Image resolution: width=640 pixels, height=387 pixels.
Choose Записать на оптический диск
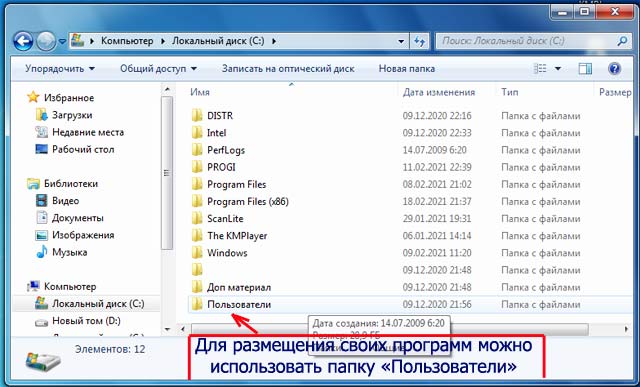tap(288, 69)
